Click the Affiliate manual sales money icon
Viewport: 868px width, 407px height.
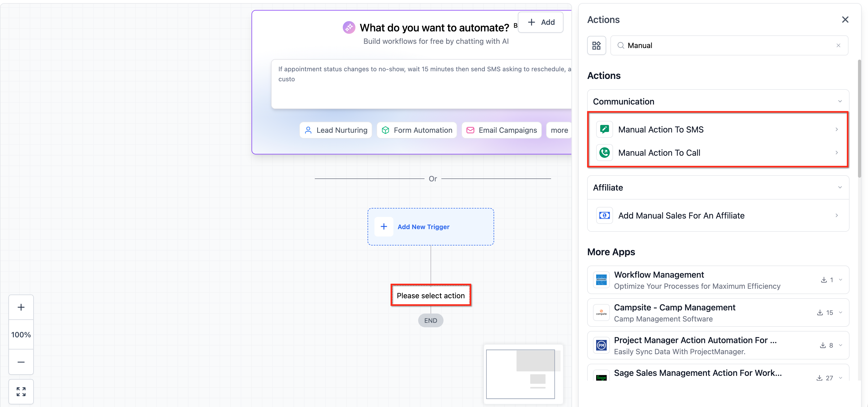tap(605, 215)
